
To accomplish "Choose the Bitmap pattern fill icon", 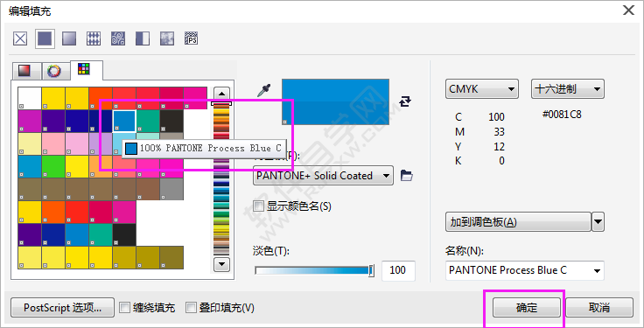I will tap(118, 38).
